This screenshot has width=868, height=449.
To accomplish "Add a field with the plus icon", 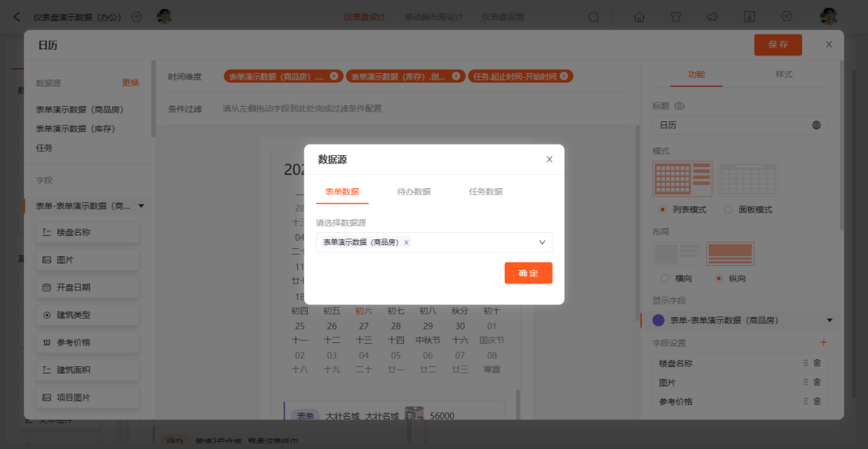I will (824, 343).
